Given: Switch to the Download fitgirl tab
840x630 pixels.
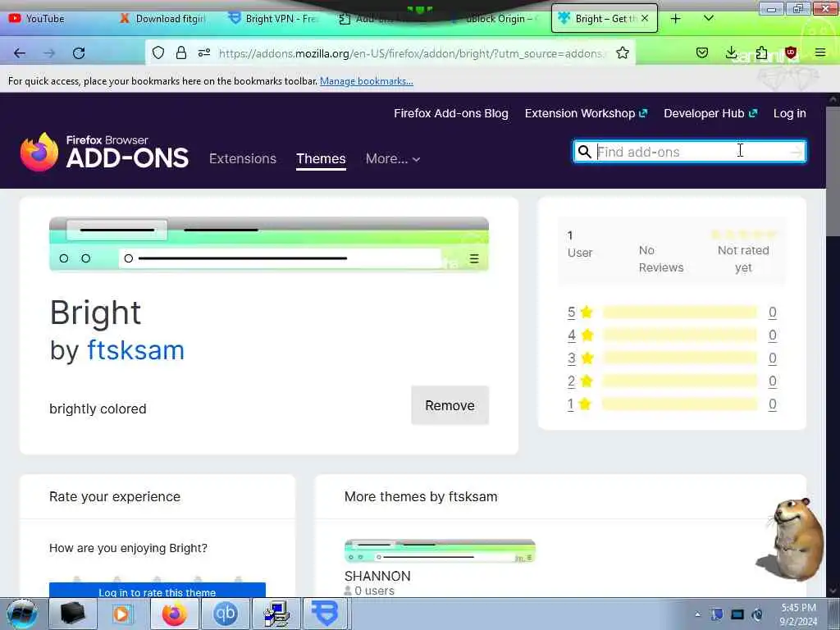Looking at the screenshot, I should pyautogui.click(x=163, y=19).
